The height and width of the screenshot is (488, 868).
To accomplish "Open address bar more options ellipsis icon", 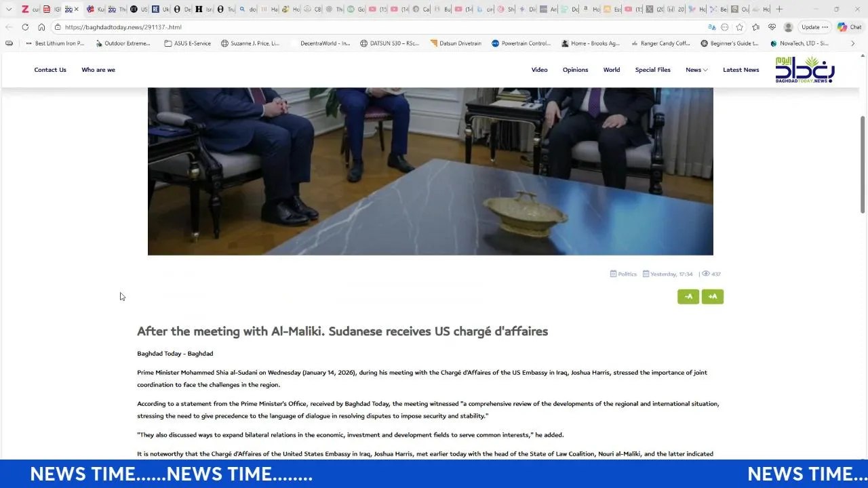I will 725,27.
